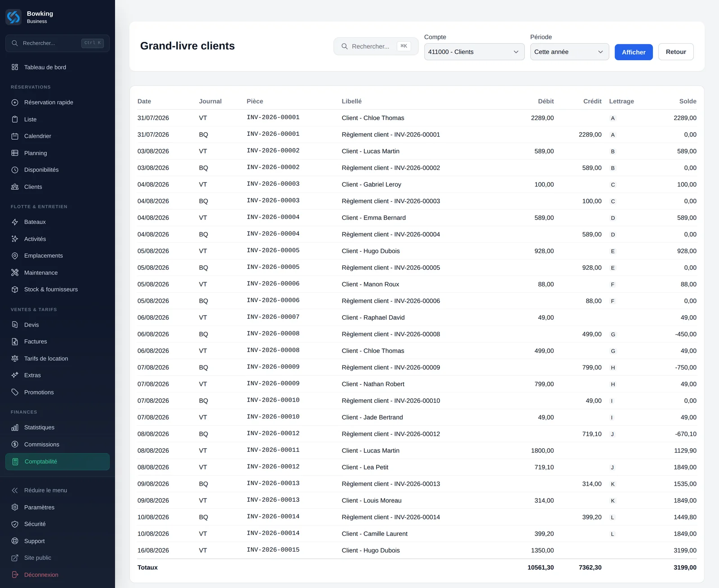Focus the sidebar Rechercher search field
The width and height of the screenshot is (719, 588).
58,43
